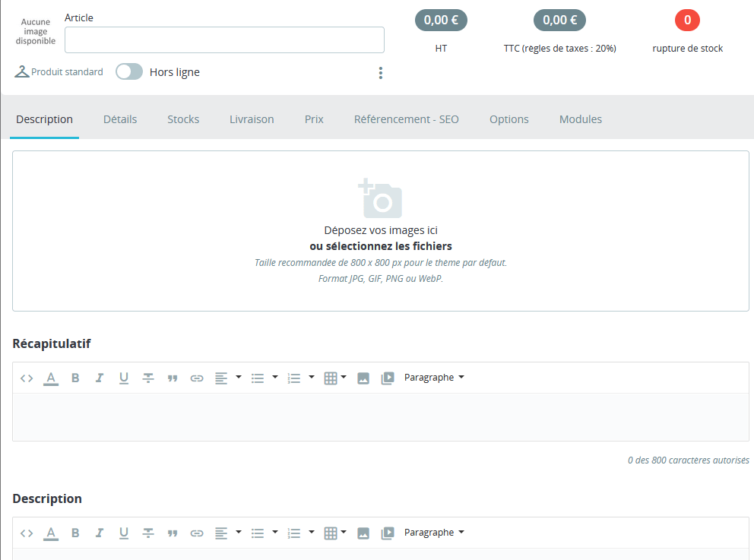Click 'ou sélectionnez les fichiers' upload link
Screen dimensions: 754x560
coord(381,246)
